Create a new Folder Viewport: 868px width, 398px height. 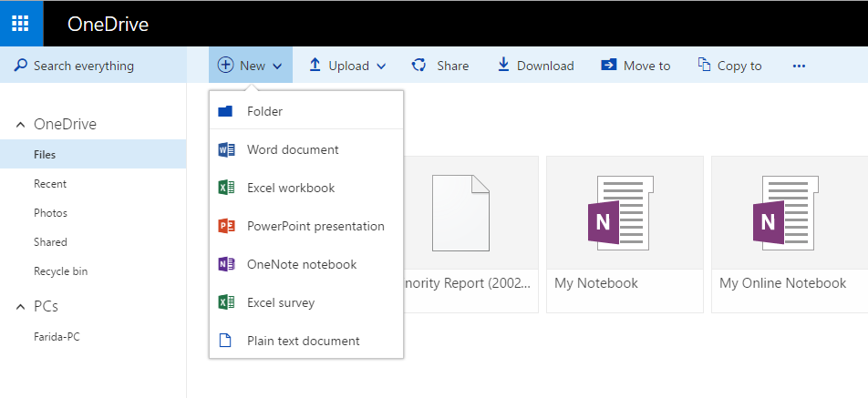click(306, 111)
